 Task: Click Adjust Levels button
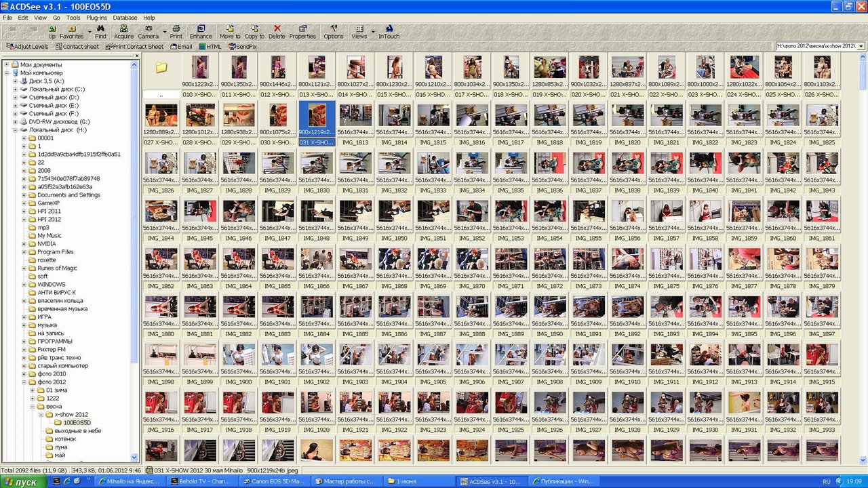pos(27,47)
